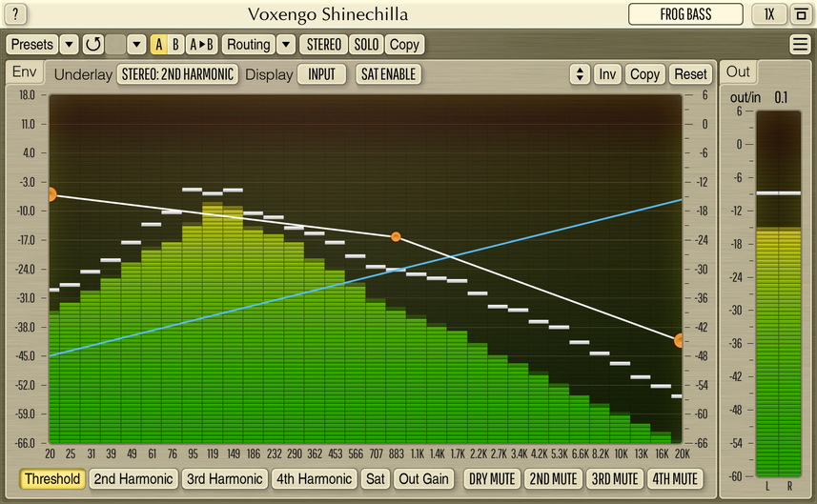Open the Underlay STEREO: 2ND HARMONIC selector
The height and width of the screenshot is (504, 817).
point(177,74)
